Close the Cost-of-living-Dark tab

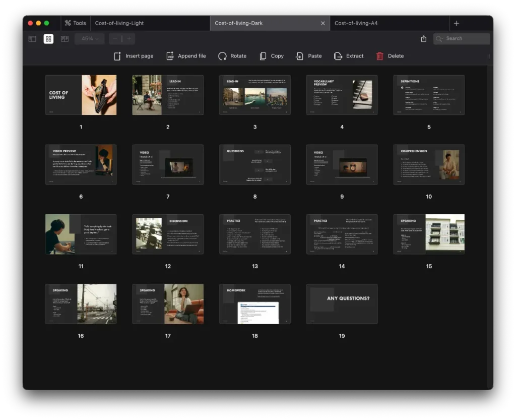click(x=323, y=23)
